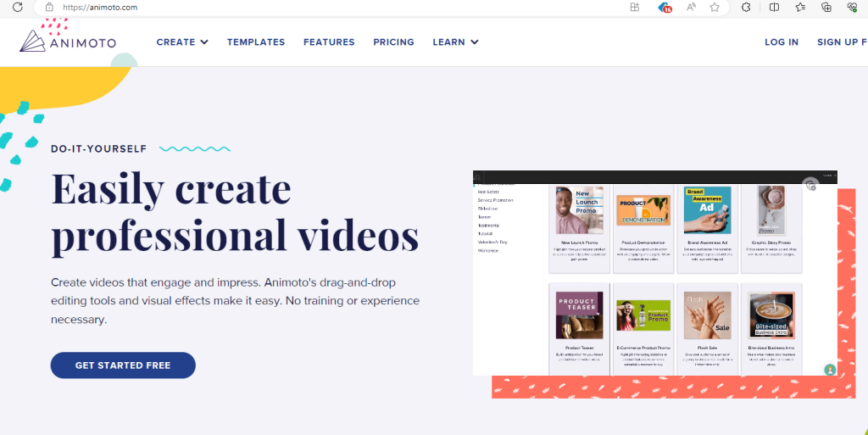Click the SIGN UP link

[842, 42]
